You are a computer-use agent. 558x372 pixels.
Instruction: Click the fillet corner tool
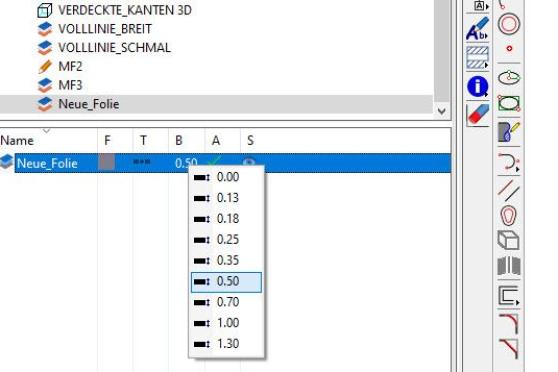pyautogui.click(x=509, y=323)
